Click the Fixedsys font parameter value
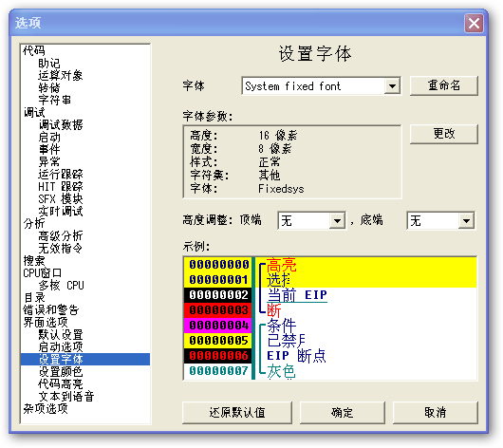The width and height of the screenshot is (503, 448). [x=281, y=189]
